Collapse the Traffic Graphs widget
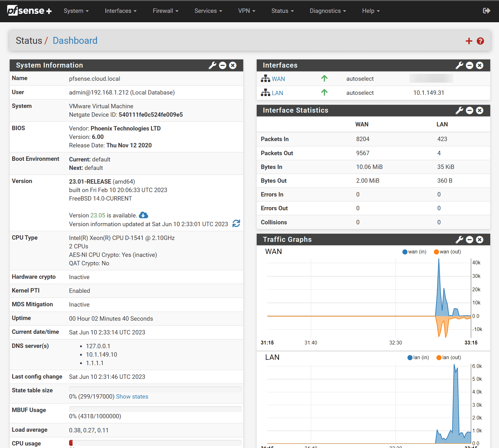The height and width of the screenshot is (448, 499). pyautogui.click(x=470, y=240)
